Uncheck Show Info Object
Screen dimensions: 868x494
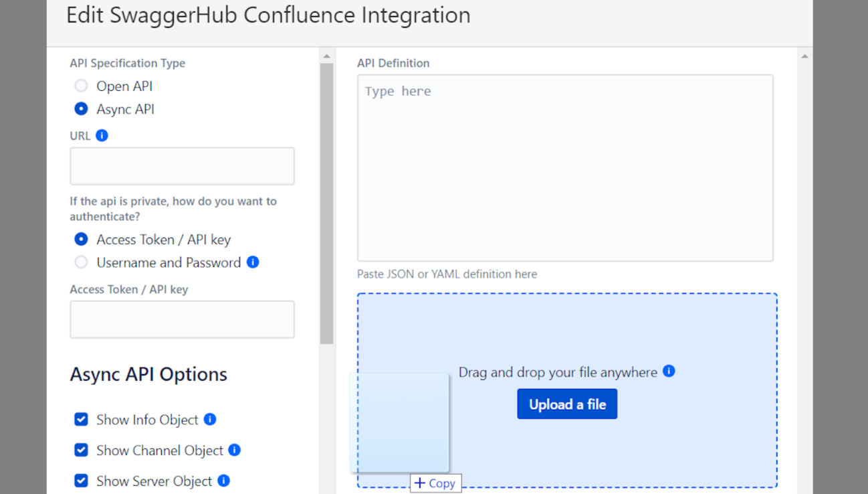coord(81,419)
